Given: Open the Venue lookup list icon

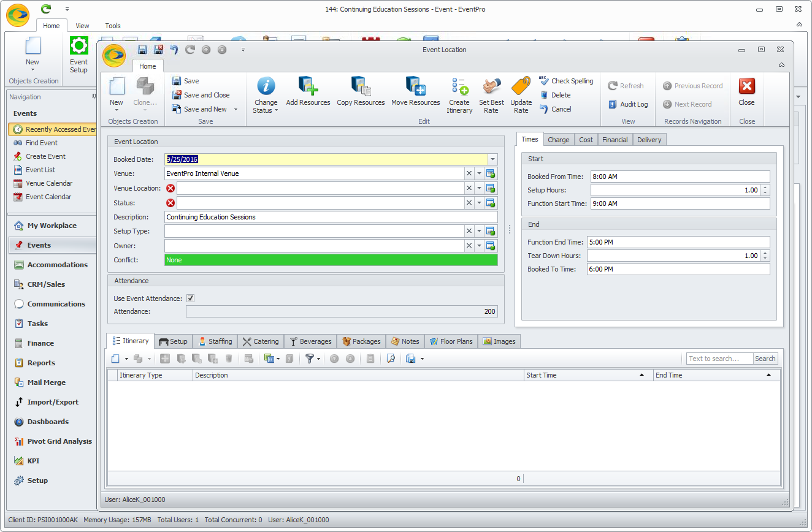Looking at the screenshot, I should pos(490,173).
